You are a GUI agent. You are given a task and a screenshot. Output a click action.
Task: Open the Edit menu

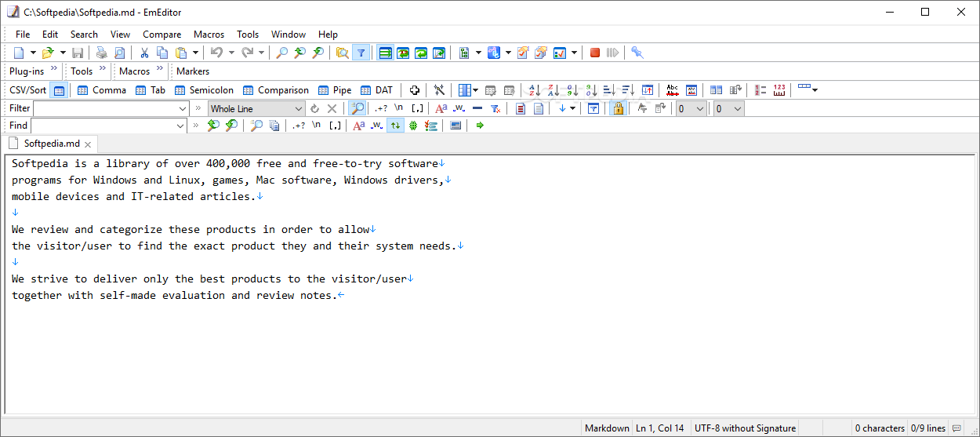[x=50, y=34]
